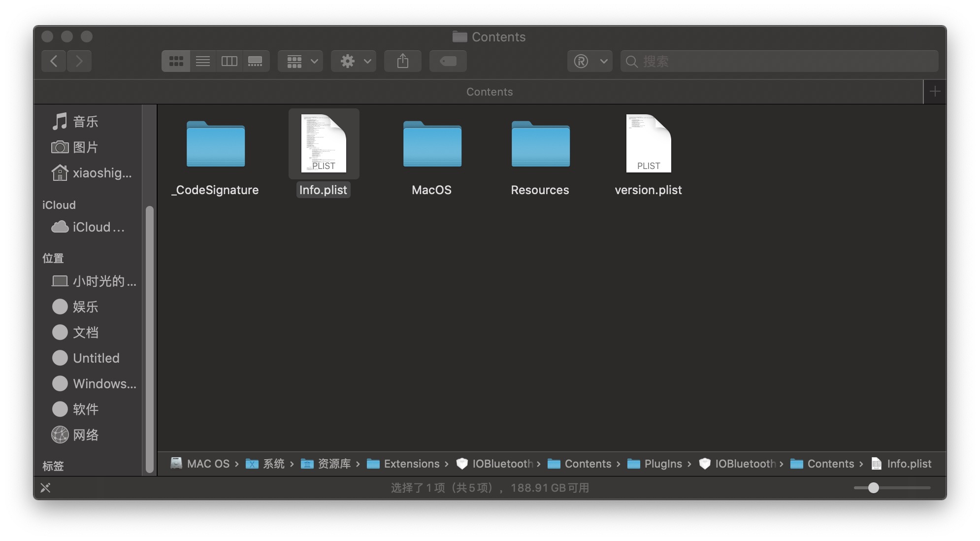Open the registered-symbol toolbar dropdown
This screenshot has height=541, width=980.
tap(589, 61)
